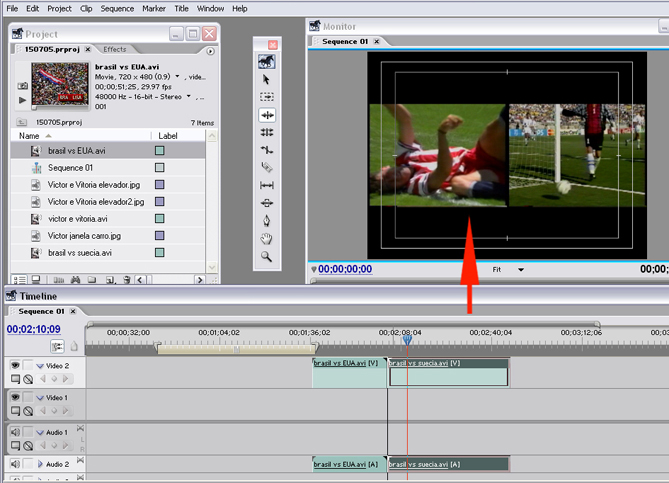Toggle Video 2 track eye visibility
This screenshot has width=669, height=483.
coord(15,365)
